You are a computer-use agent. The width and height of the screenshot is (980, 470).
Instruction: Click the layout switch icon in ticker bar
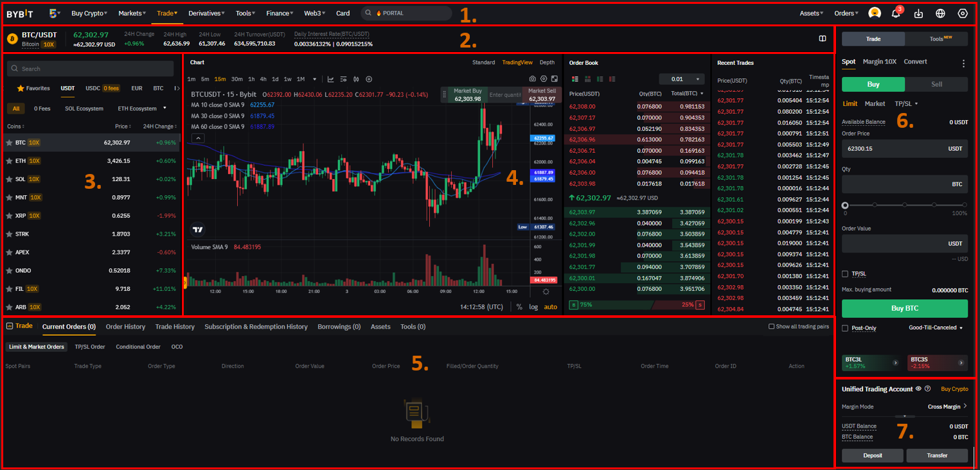(822, 39)
